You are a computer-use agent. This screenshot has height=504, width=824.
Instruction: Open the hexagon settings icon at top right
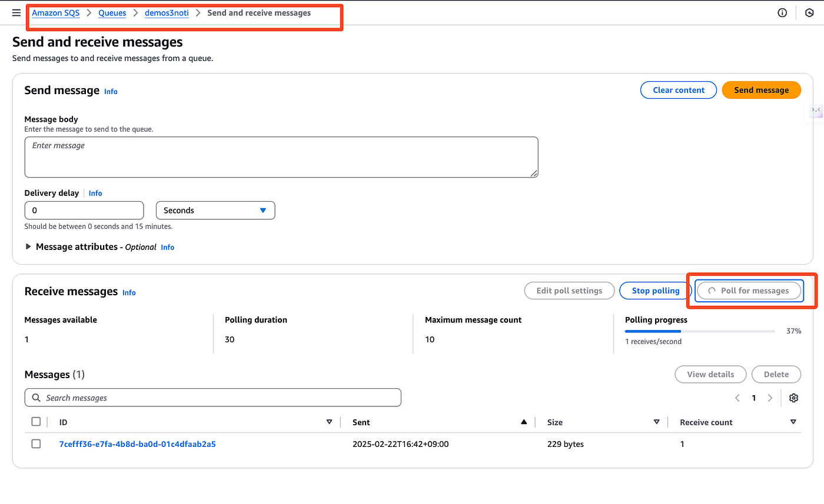point(809,13)
